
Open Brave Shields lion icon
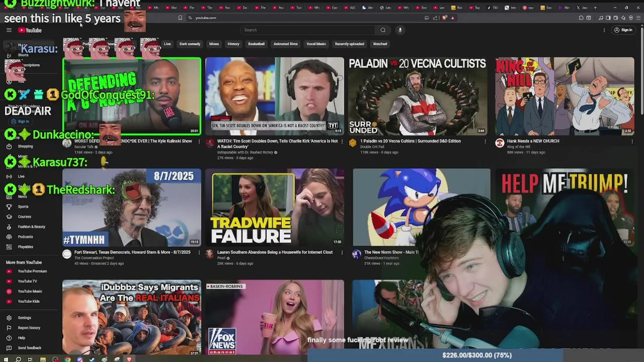click(x=444, y=18)
